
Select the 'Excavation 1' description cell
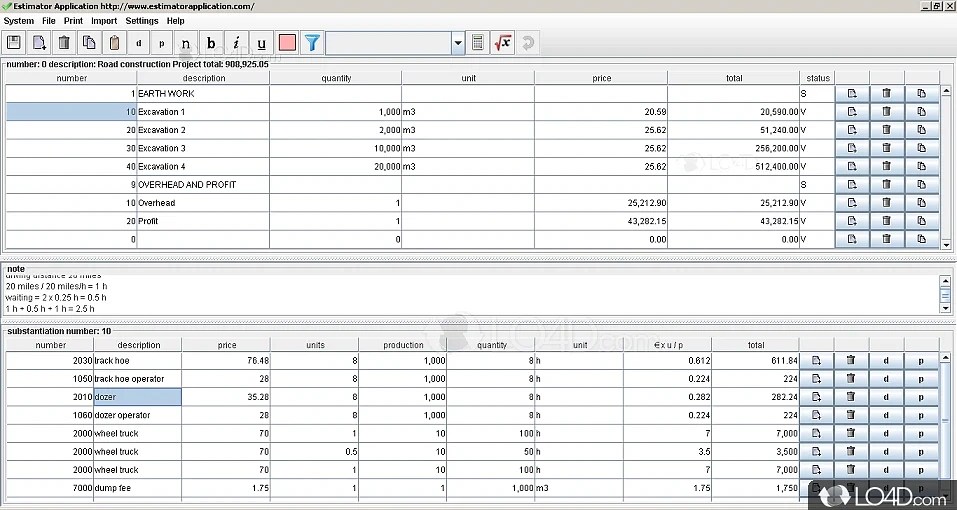203,112
